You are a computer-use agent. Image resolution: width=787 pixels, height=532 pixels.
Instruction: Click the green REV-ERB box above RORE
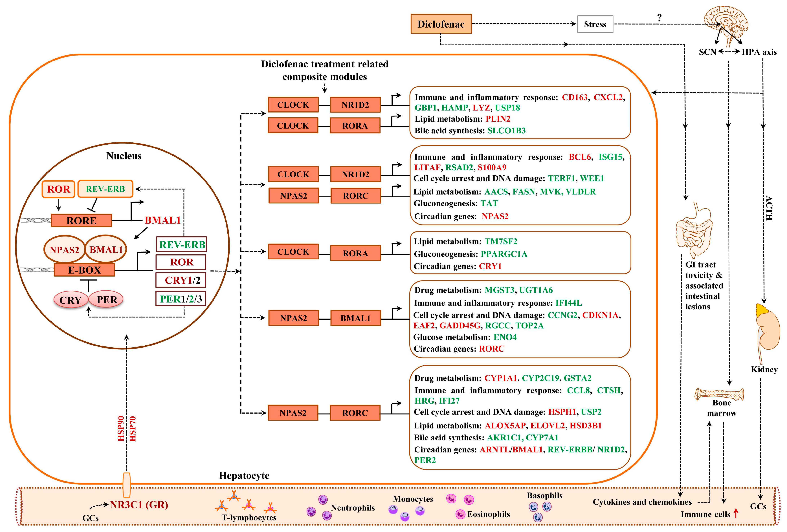coord(105,189)
